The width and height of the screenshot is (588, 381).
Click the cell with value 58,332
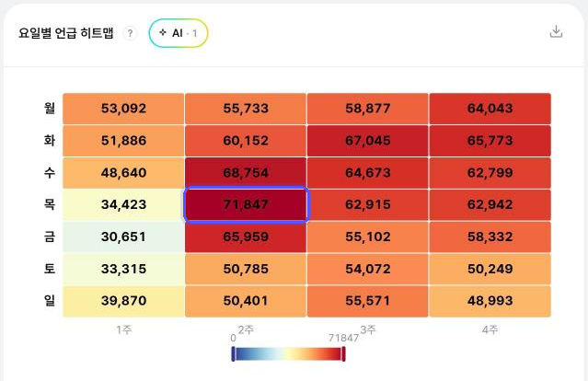coord(490,237)
